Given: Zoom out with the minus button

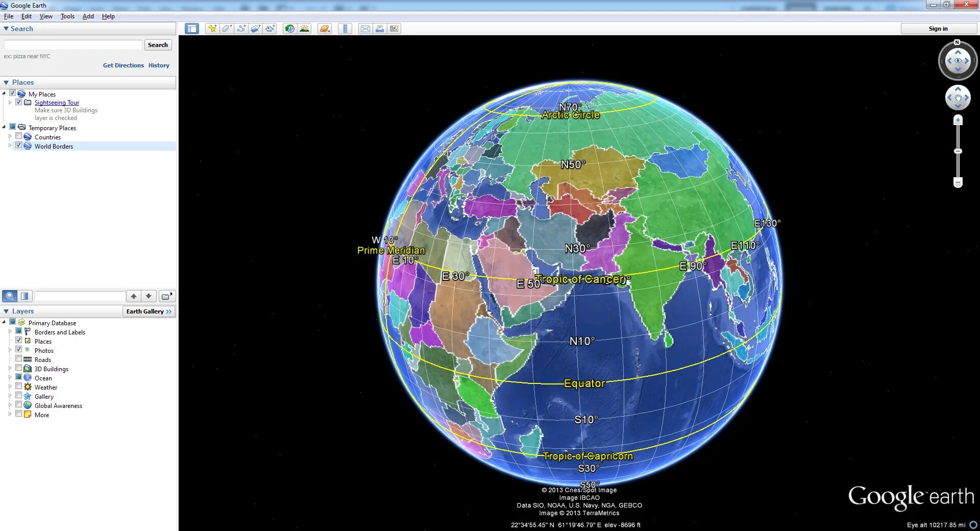Looking at the screenshot, I should coord(958,182).
